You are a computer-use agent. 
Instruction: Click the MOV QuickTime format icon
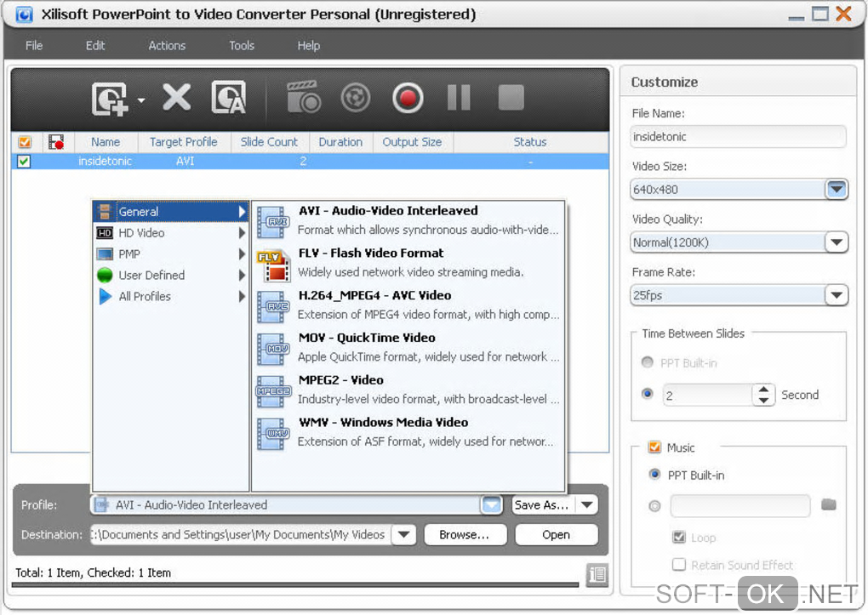click(273, 350)
